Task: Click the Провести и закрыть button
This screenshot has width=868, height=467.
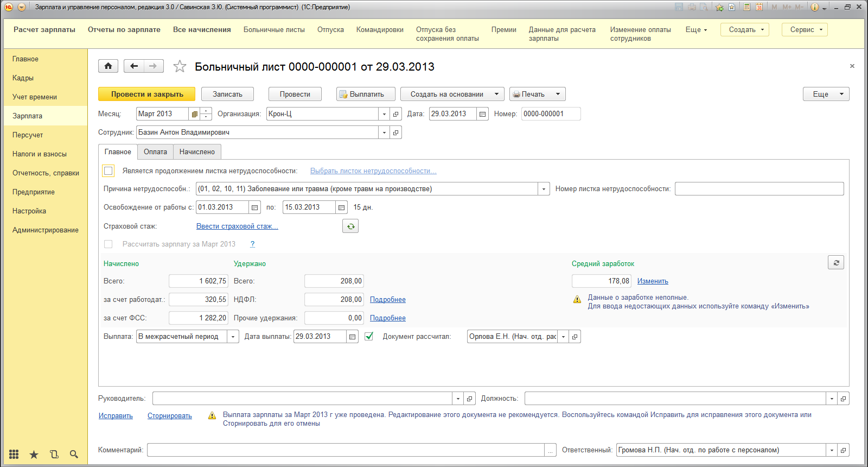Action: [147, 94]
